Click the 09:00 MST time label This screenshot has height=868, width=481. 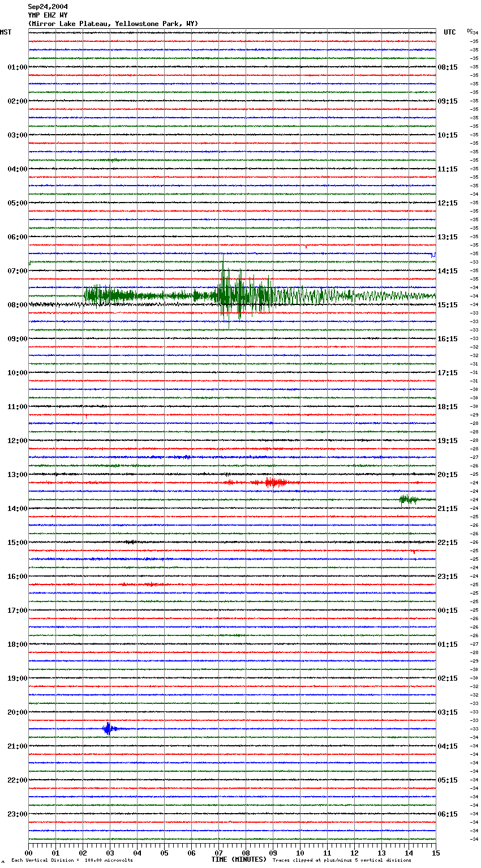pos(17,339)
